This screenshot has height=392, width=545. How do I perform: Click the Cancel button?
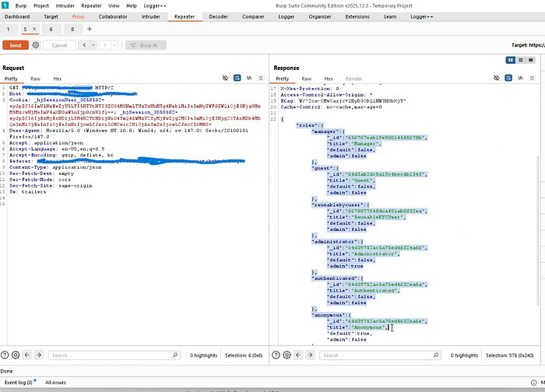tap(59, 45)
